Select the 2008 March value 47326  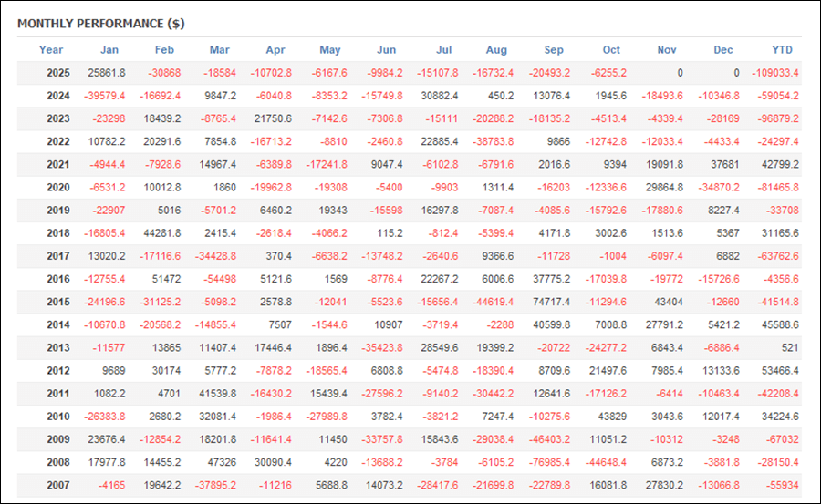(x=222, y=462)
